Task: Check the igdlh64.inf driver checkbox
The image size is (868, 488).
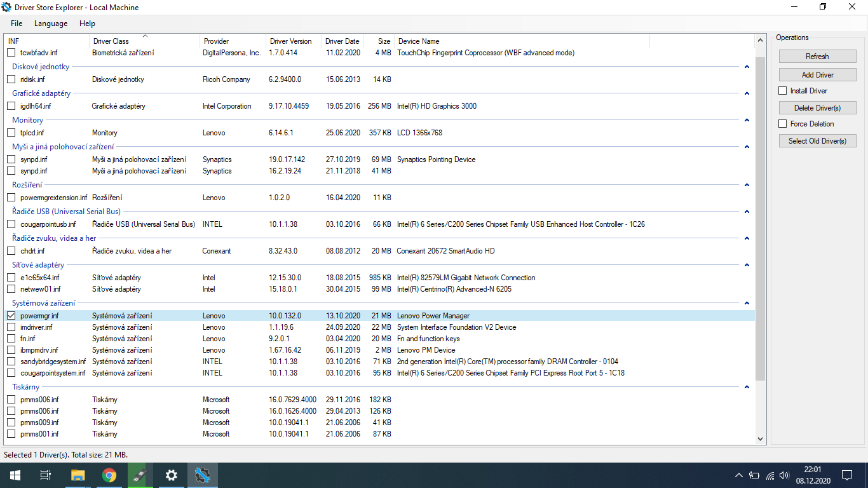Action: [x=11, y=106]
